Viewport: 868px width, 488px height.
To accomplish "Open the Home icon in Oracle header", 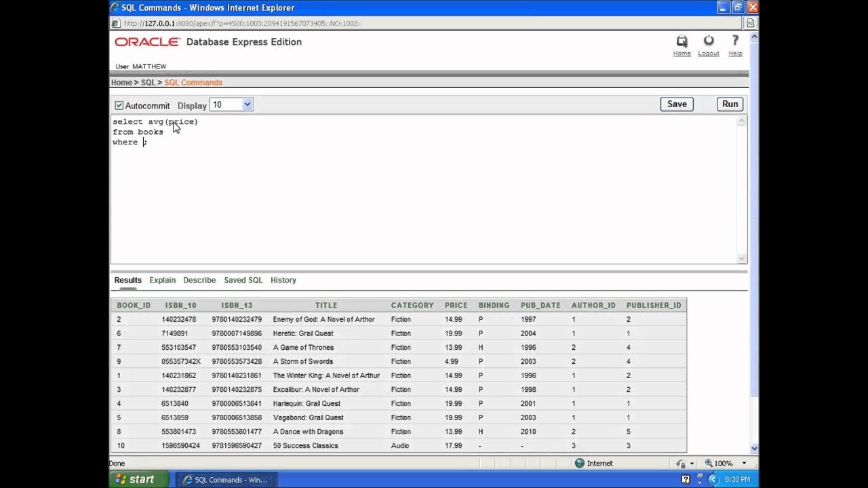I will point(682,41).
